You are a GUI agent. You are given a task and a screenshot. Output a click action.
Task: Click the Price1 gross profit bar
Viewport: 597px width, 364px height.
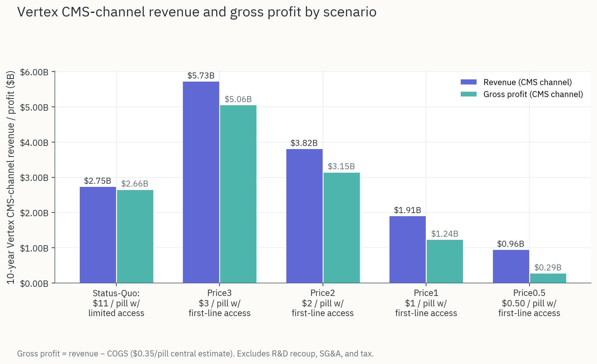[x=445, y=262]
